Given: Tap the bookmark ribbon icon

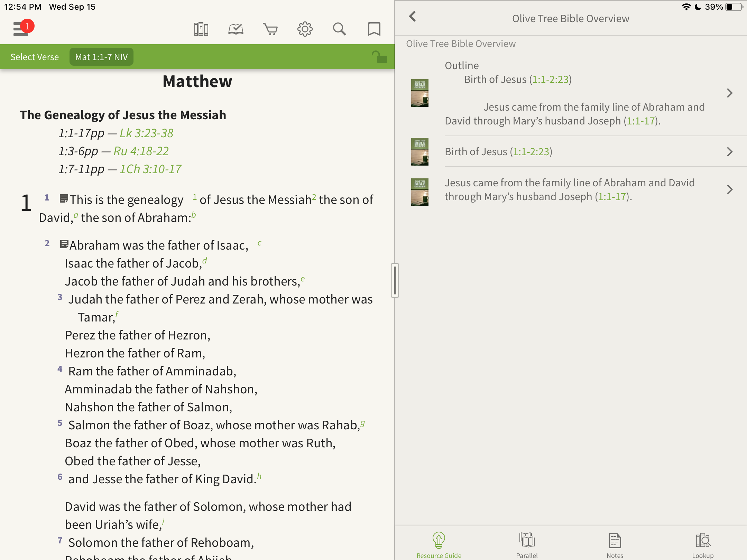Looking at the screenshot, I should [374, 29].
